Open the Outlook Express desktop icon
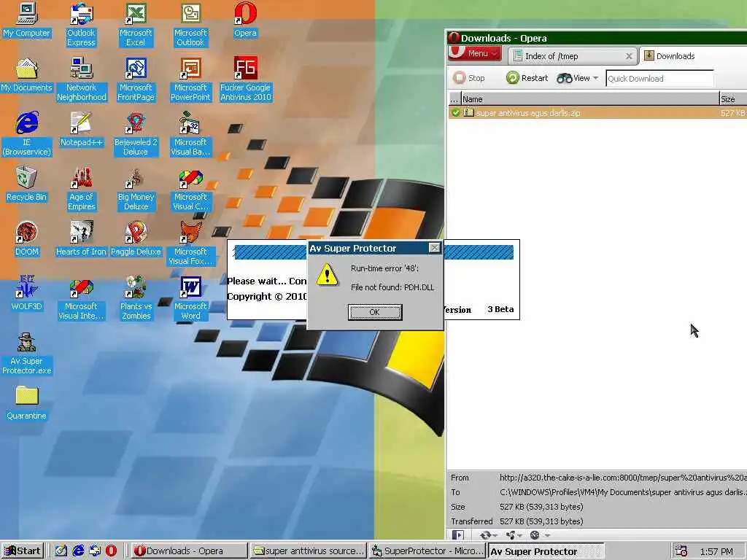 (81, 25)
